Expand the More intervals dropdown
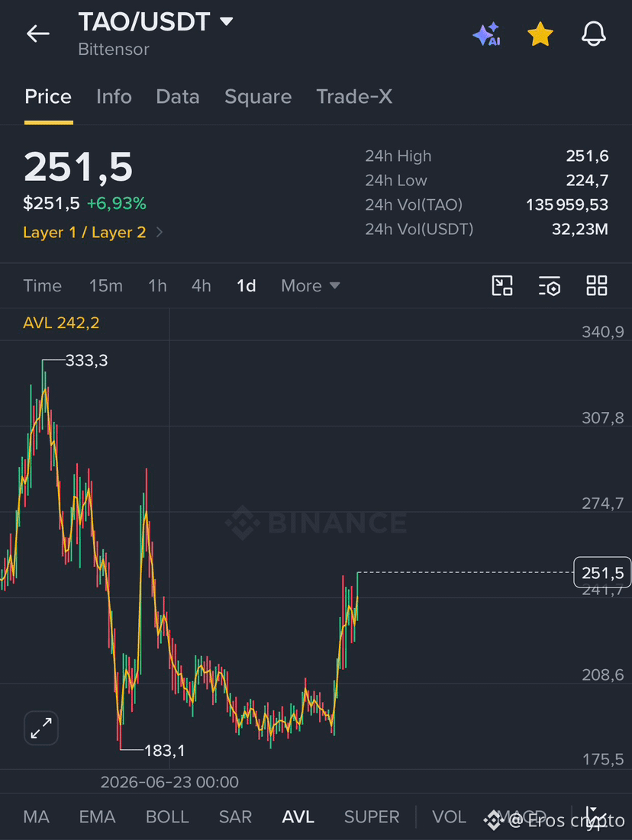 click(x=311, y=285)
